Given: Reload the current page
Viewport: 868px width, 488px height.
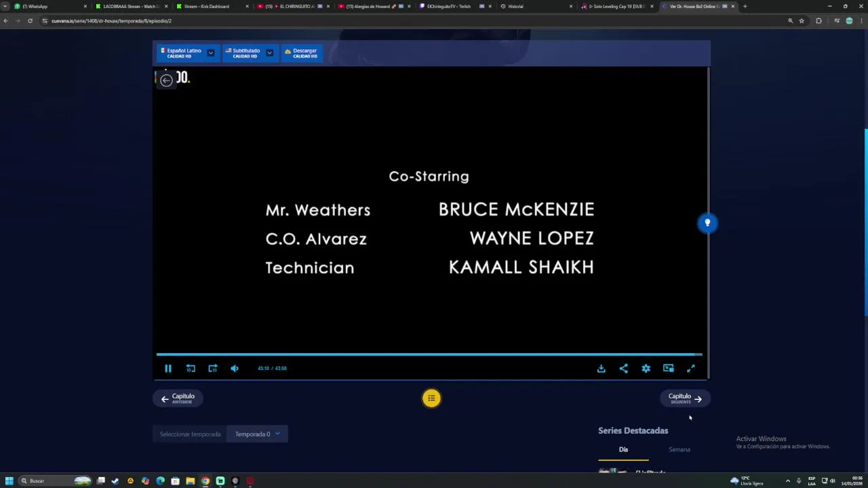Looking at the screenshot, I should coord(30,20).
